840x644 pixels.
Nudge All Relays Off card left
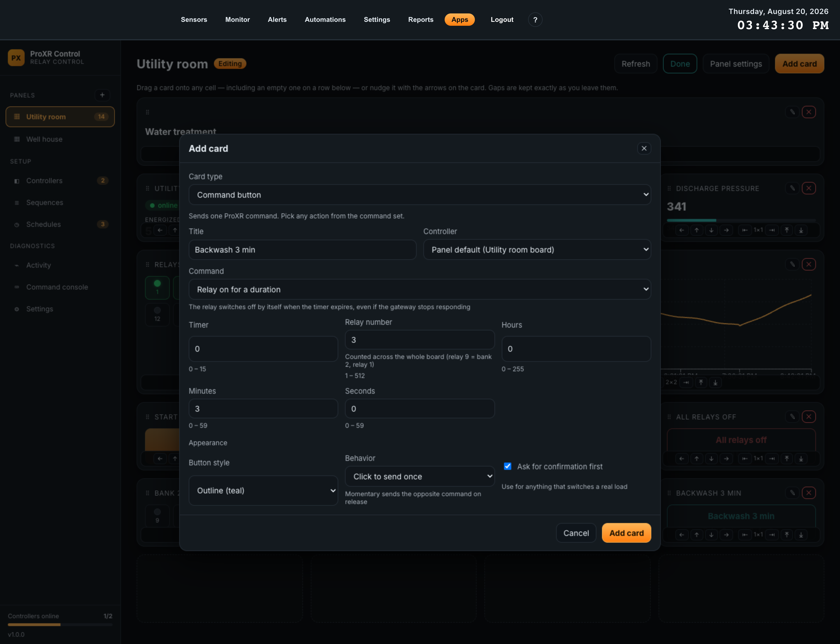pos(681,458)
